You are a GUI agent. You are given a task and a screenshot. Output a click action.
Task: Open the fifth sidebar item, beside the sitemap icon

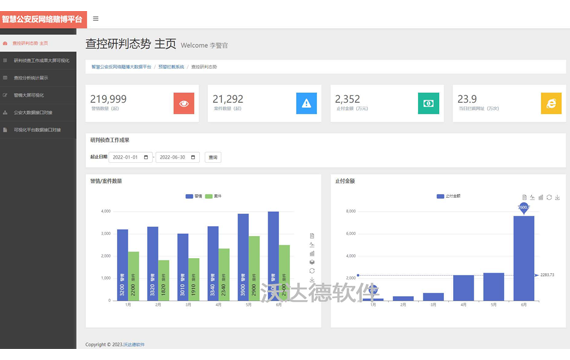pos(38,113)
